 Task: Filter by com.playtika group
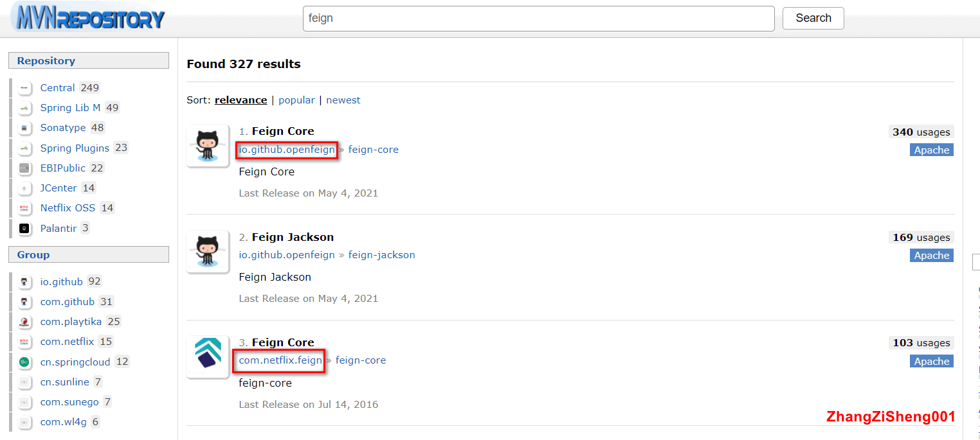click(71, 322)
